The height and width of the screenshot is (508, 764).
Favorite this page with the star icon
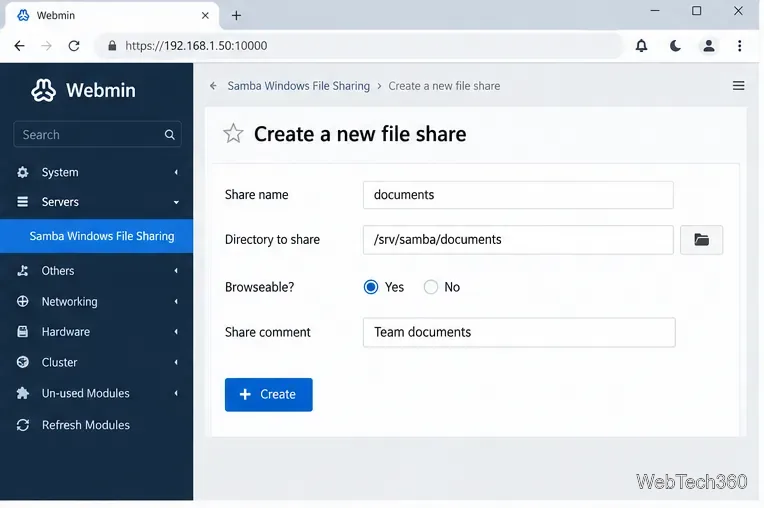click(x=233, y=133)
